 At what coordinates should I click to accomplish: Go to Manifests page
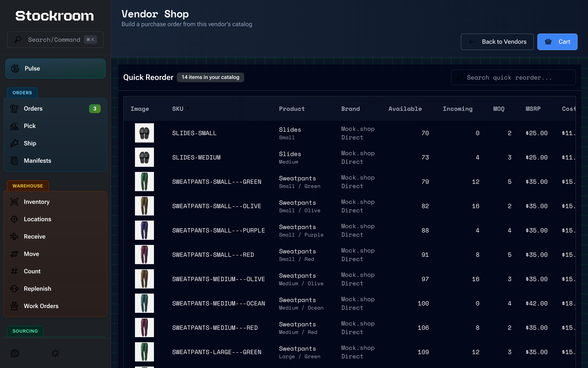coord(55,161)
